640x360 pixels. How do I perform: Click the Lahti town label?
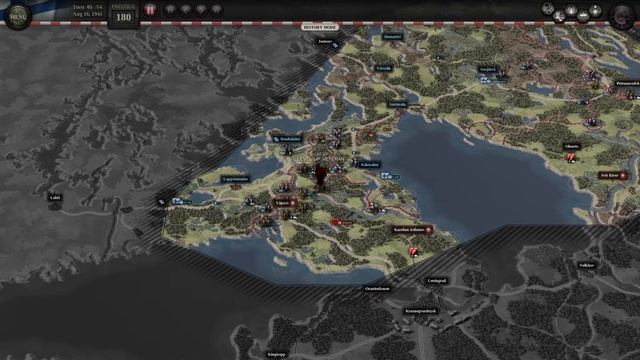55,198
